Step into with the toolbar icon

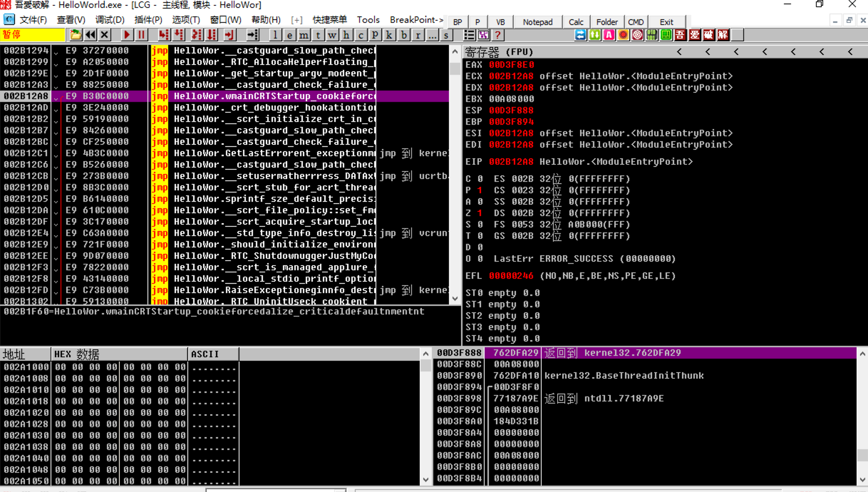pyautogui.click(x=164, y=35)
